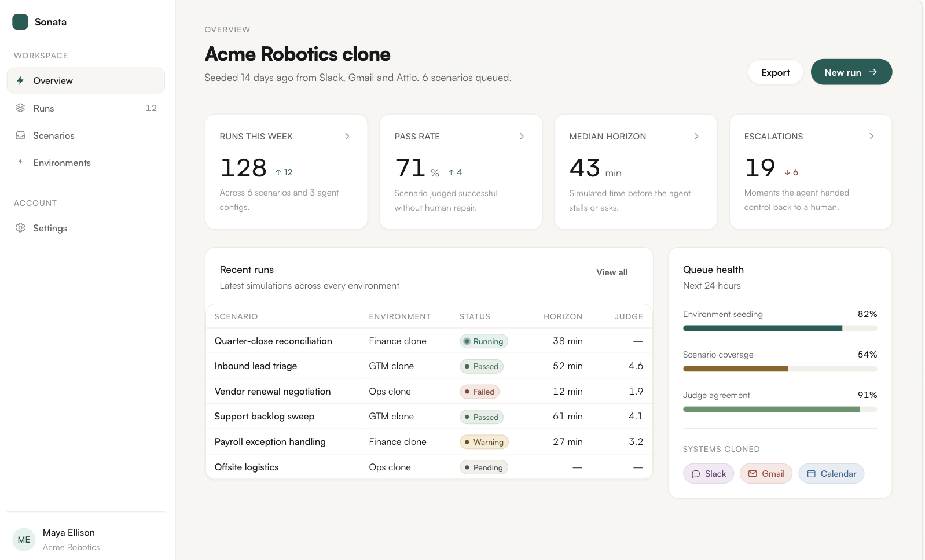Click the Warning status badge
Viewport: 925px width, 560px height.
coord(484,442)
